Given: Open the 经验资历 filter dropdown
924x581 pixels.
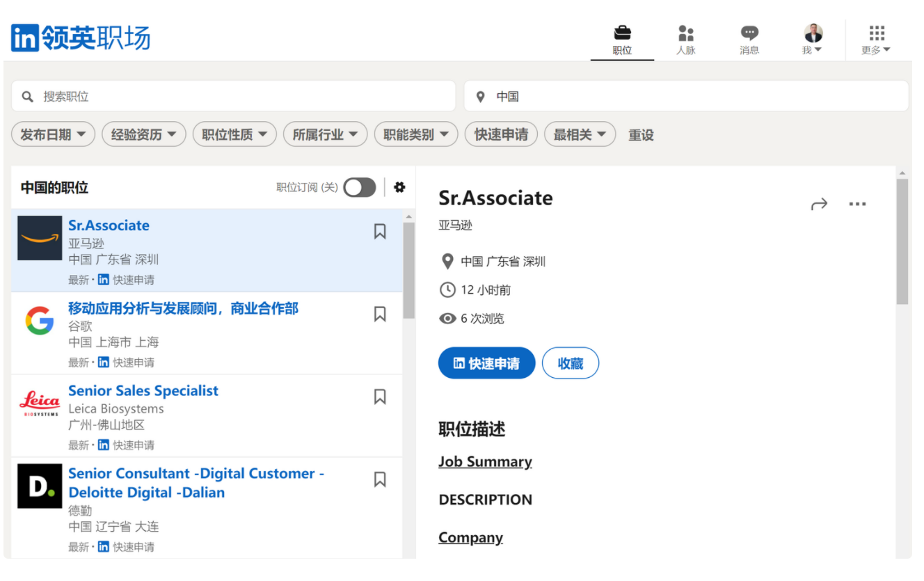Looking at the screenshot, I should tap(144, 134).
